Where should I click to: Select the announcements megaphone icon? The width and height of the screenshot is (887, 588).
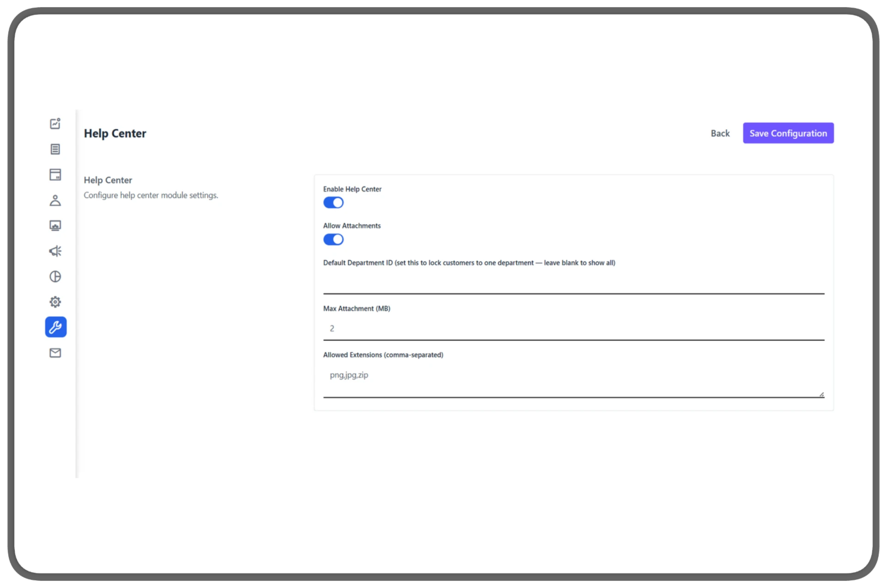point(55,250)
